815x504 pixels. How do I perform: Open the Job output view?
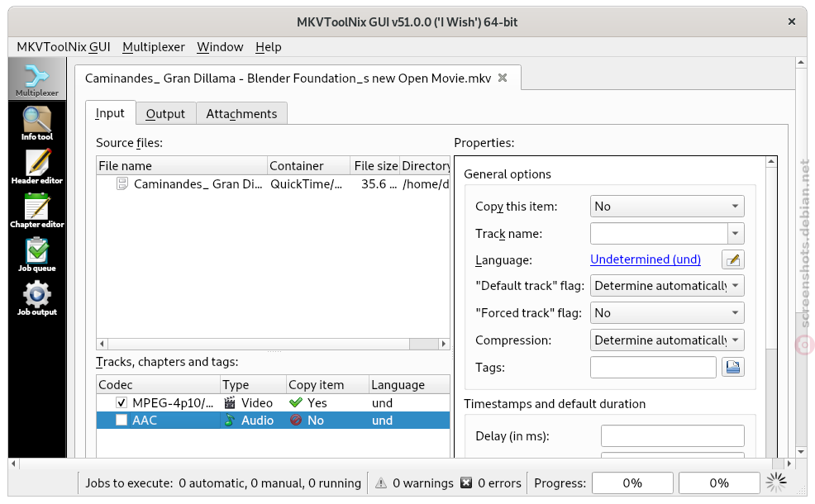point(37,299)
